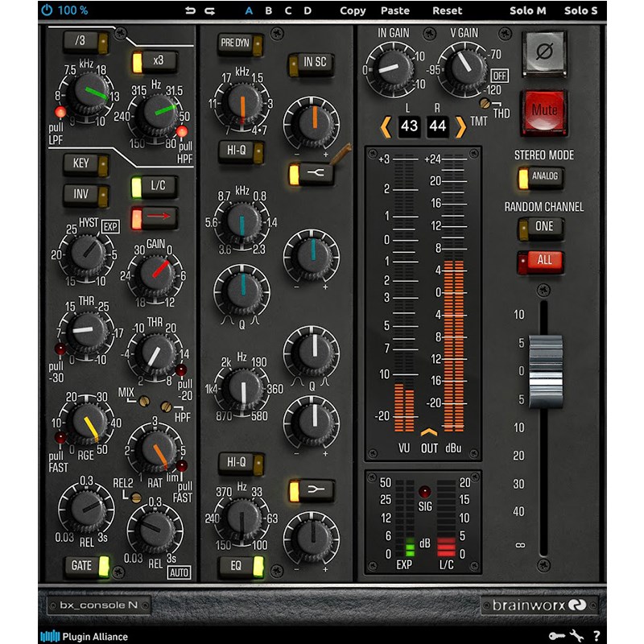Click the OUT meter chevron selector
Screen dimensions: 644x644
tap(430, 434)
